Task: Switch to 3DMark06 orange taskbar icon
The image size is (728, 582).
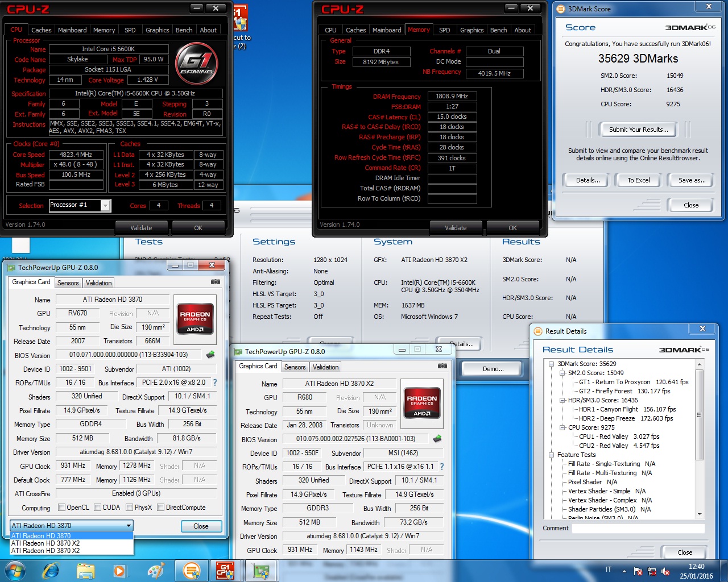Action: (192, 571)
